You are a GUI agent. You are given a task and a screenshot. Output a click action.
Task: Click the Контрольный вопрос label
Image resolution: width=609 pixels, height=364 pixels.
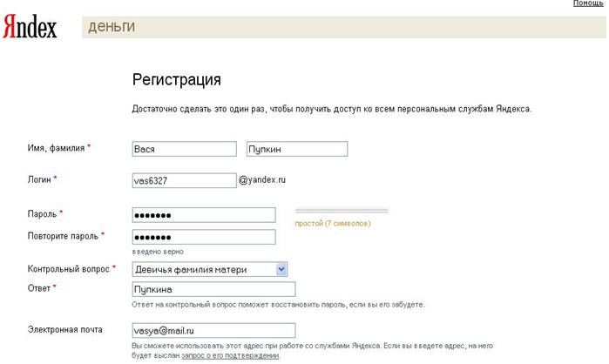[68, 269]
